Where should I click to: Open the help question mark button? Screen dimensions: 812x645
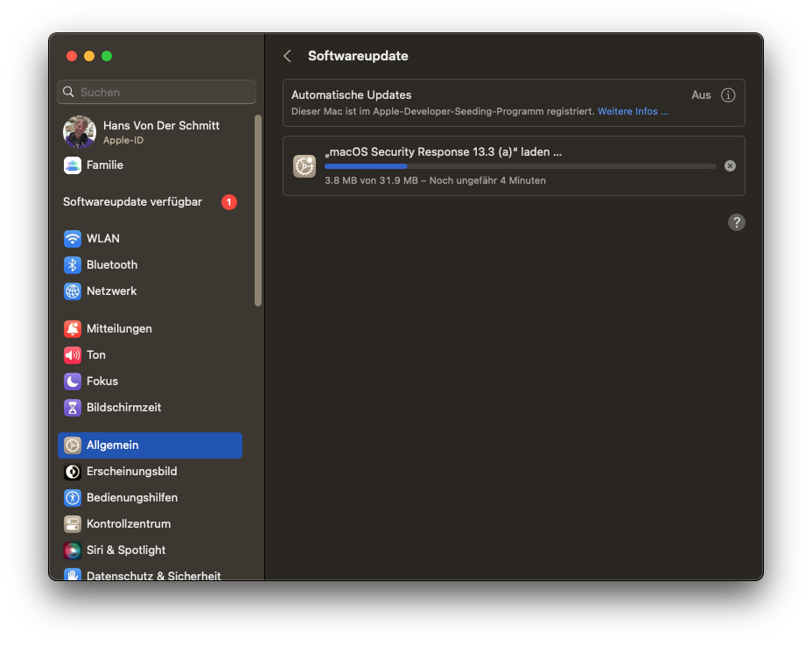[x=737, y=222]
